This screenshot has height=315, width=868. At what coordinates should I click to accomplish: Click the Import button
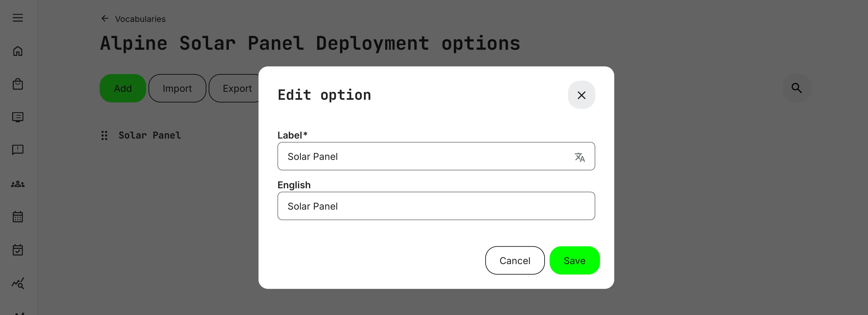177,88
